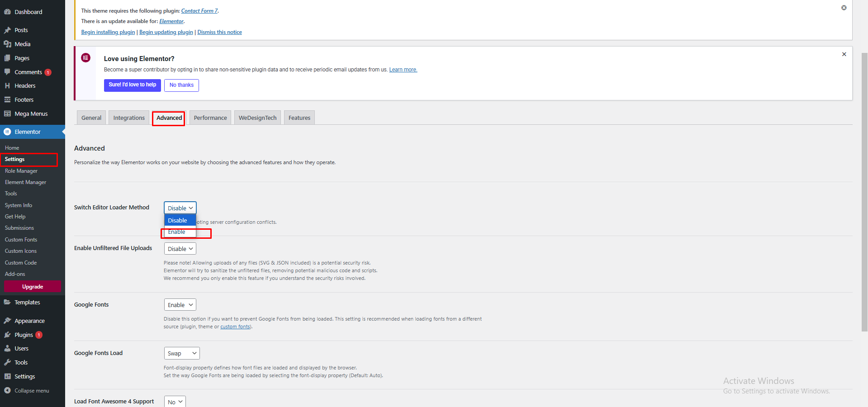Click the Pages icon in sidebar

pos(7,58)
